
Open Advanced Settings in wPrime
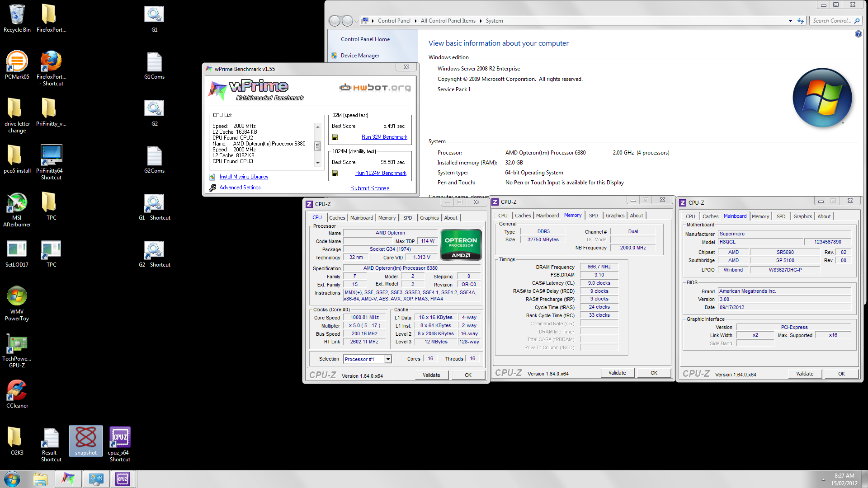tap(240, 188)
